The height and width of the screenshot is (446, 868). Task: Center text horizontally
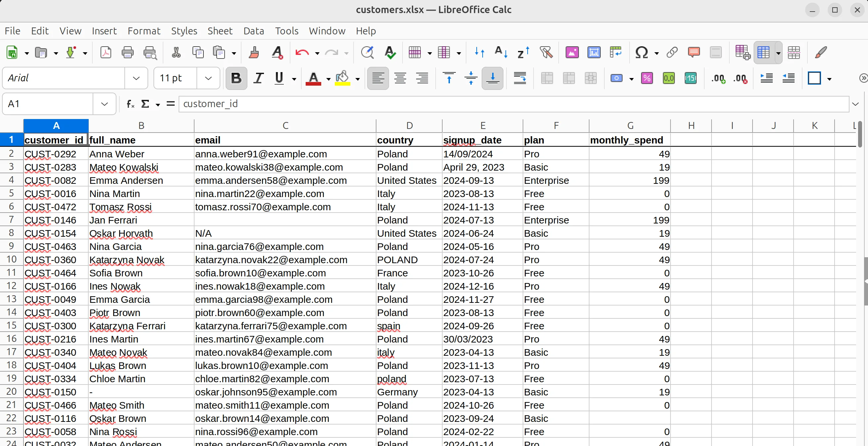[400, 78]
